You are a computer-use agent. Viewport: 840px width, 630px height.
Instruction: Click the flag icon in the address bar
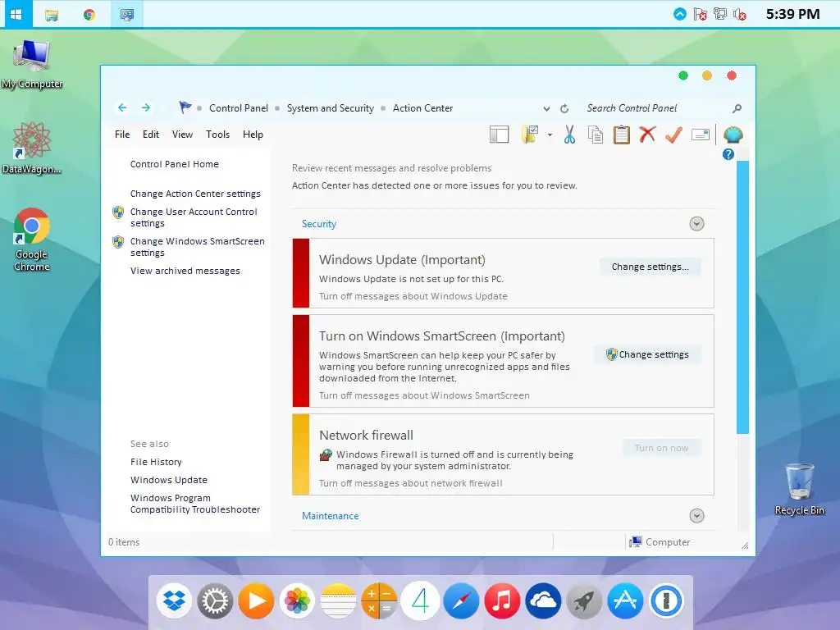185,107
